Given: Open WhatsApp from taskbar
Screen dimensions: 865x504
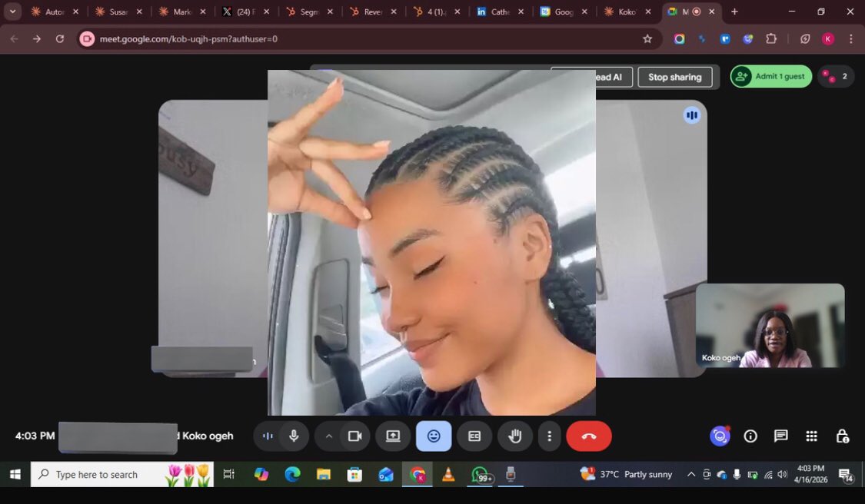Looking at the screenshot, I should click(480, 474).
